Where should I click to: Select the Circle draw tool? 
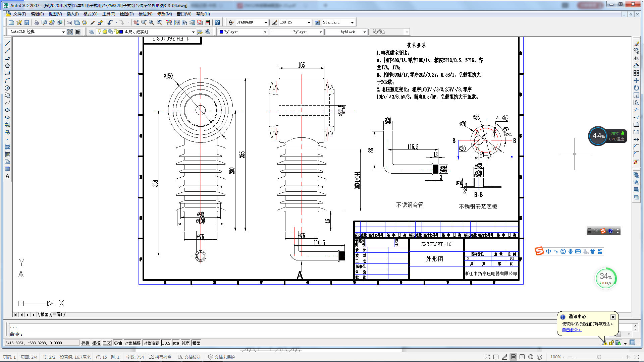(x=7, y=88)
